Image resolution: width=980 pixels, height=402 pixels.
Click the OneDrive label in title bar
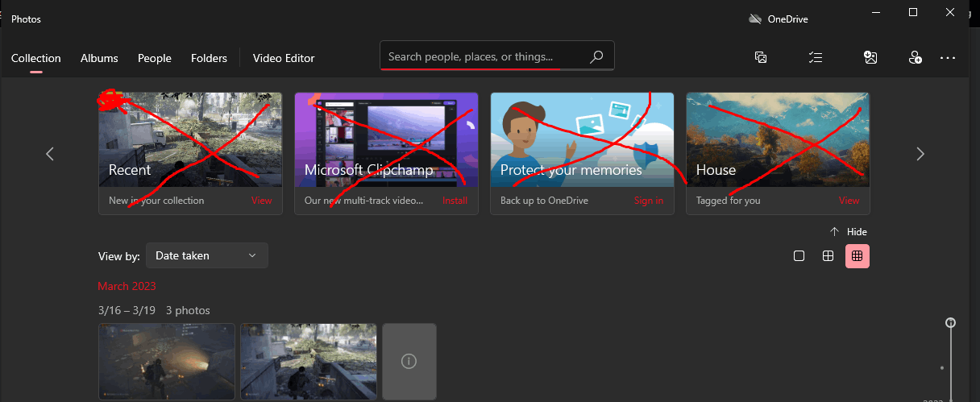[788, 19]
